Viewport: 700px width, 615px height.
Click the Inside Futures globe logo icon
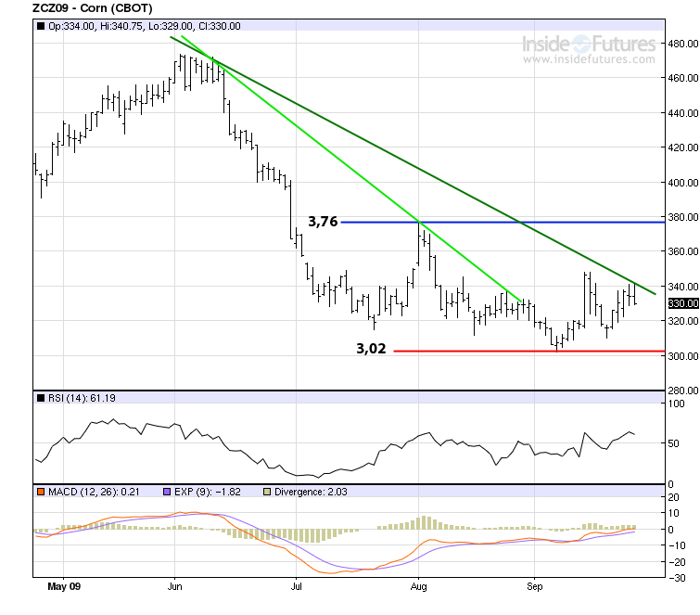pos(579,44)
